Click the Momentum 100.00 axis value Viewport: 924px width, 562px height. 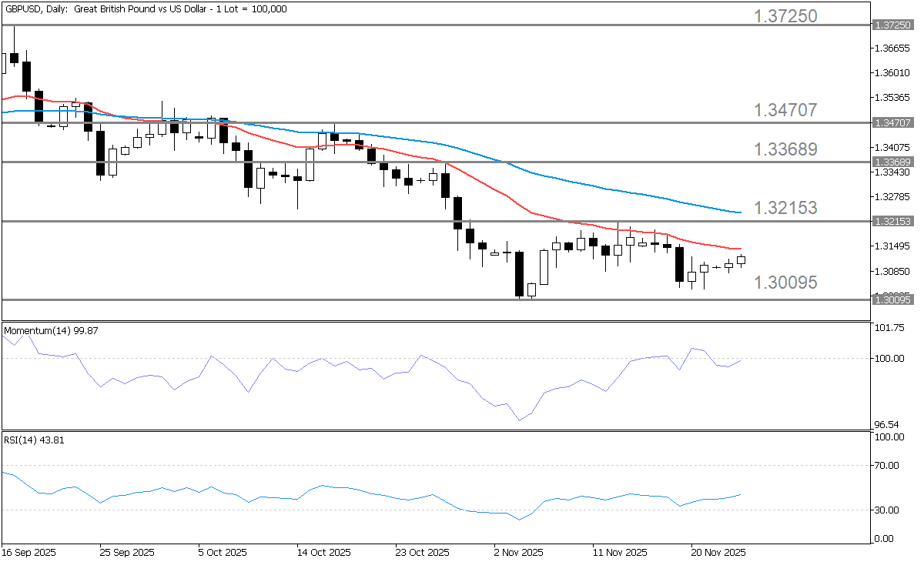click(890, 359)
